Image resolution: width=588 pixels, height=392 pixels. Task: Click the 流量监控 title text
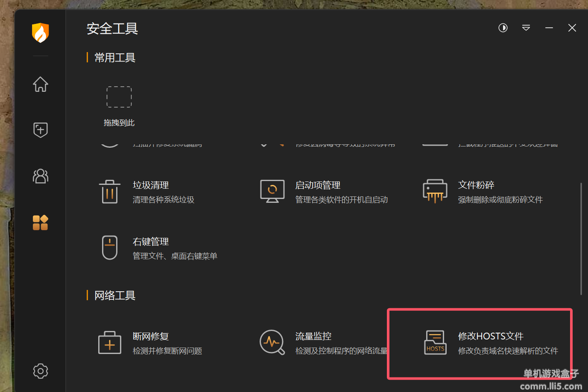pyautogui.click(x=313, y=336)
